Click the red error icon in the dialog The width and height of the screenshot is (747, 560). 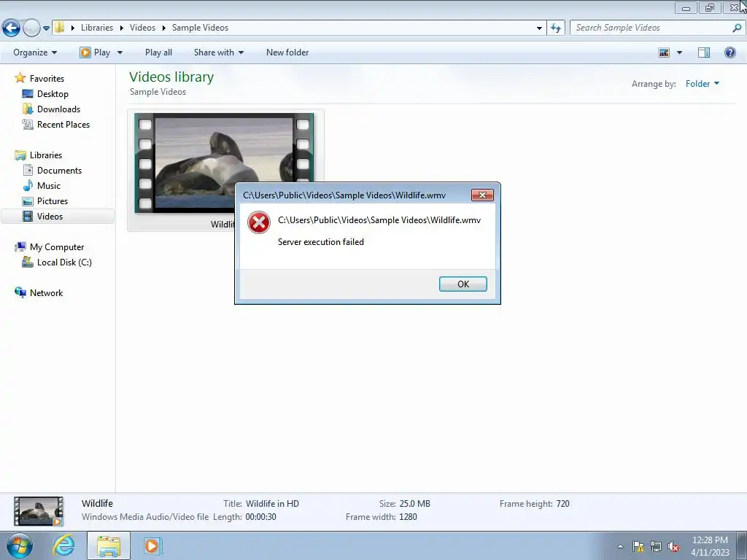point(259,222)
